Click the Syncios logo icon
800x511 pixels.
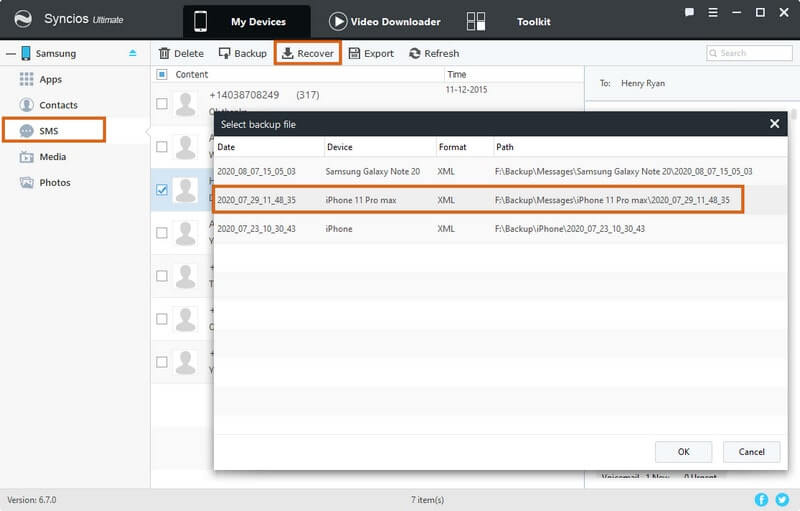pos(23,19)
